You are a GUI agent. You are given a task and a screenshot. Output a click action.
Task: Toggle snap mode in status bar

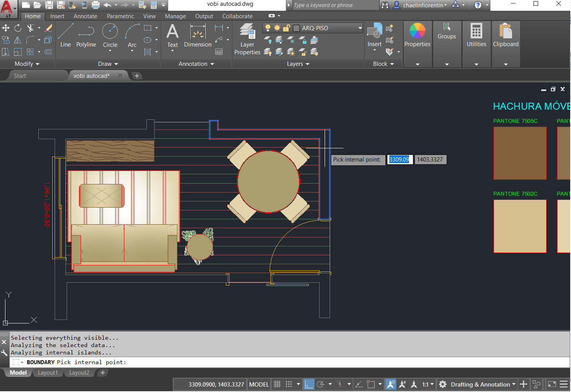coord(289,384)
